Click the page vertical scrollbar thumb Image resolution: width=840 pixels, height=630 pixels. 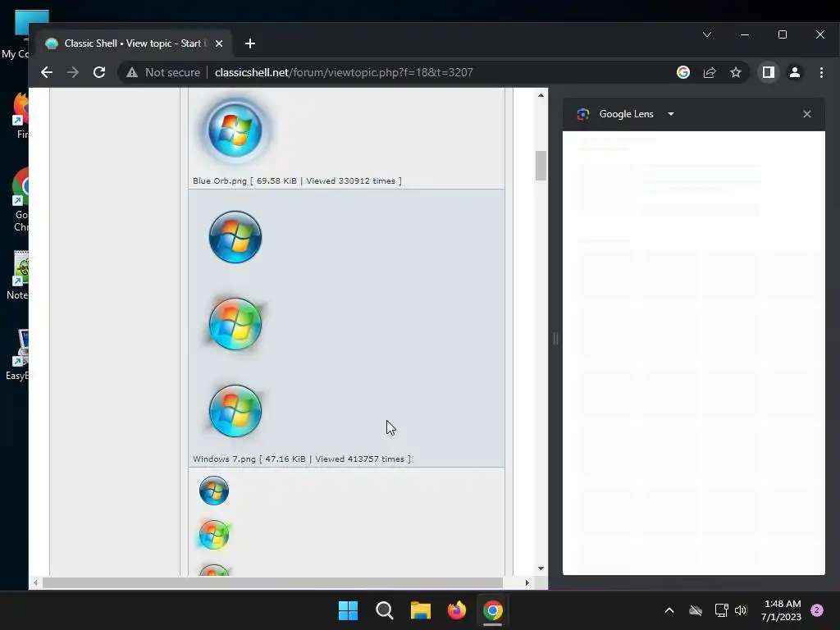(x=541, y=166)
